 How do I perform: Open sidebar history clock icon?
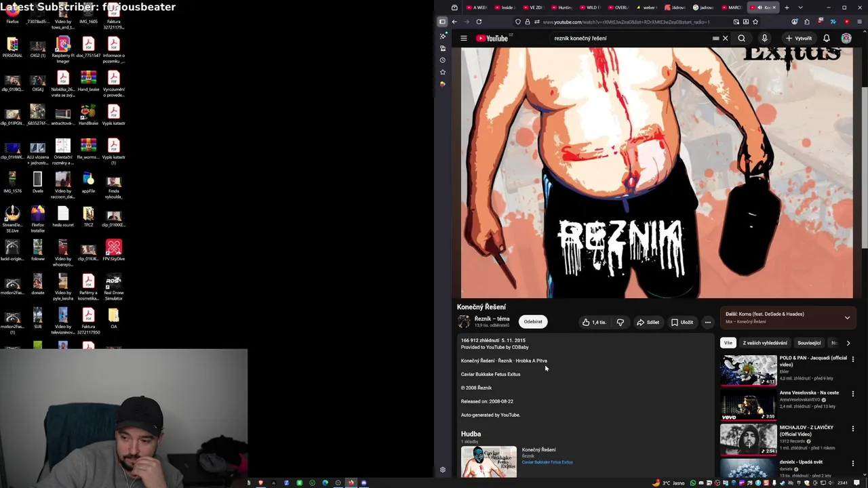[x=443, y=60]
